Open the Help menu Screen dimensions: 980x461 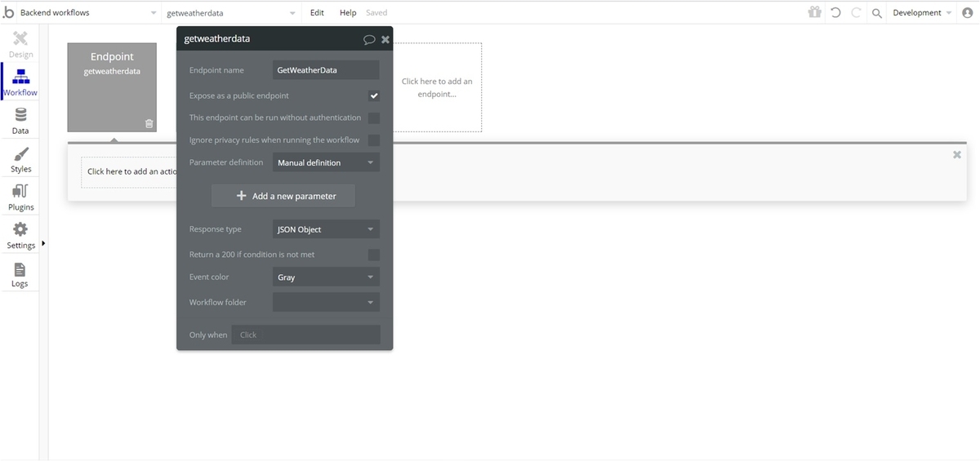(348, 13)
